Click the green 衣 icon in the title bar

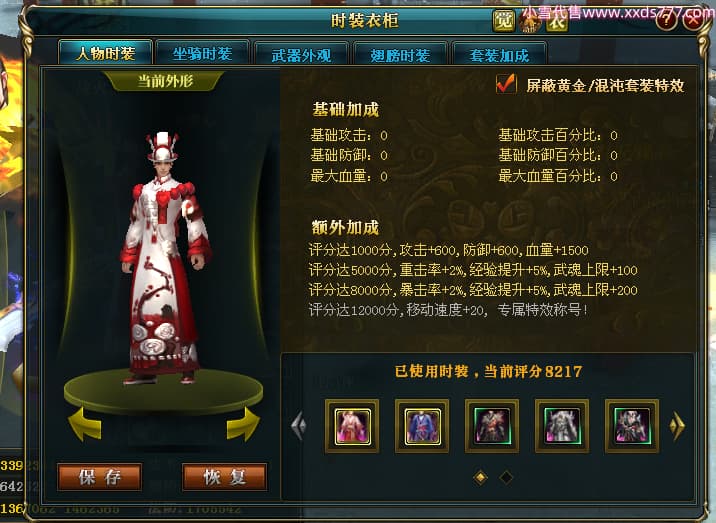point(557,21)
